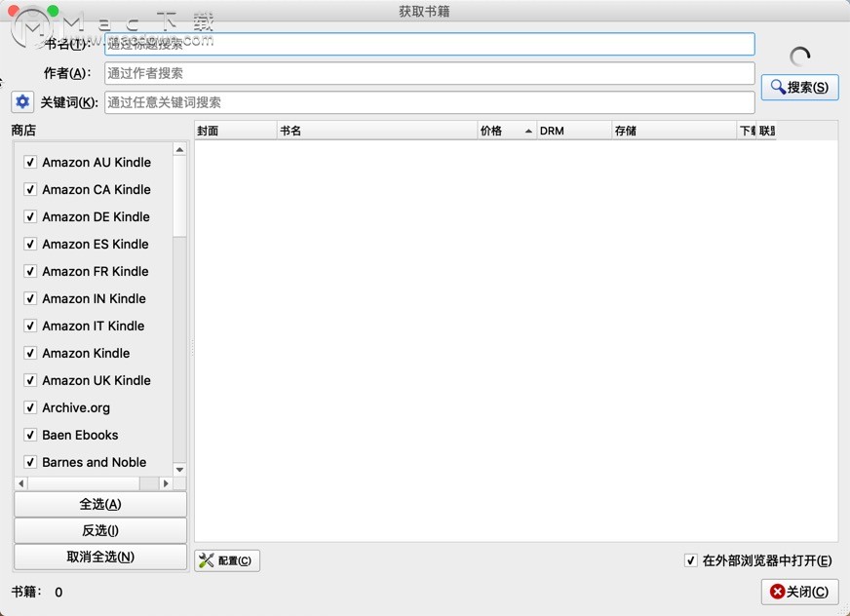Click the Barnes and Noble store name
This screenshot has height=616, width=850.
95,462
